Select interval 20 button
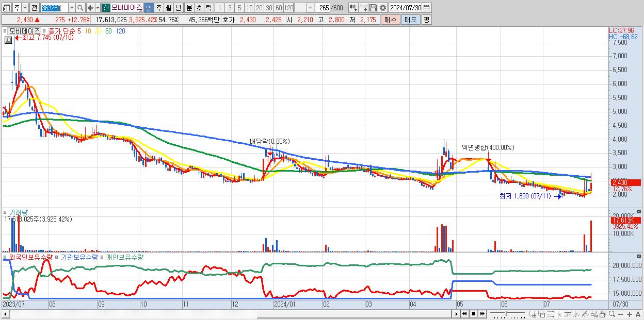The height and width of the screenshot is (320, 644). coord(259,8)
